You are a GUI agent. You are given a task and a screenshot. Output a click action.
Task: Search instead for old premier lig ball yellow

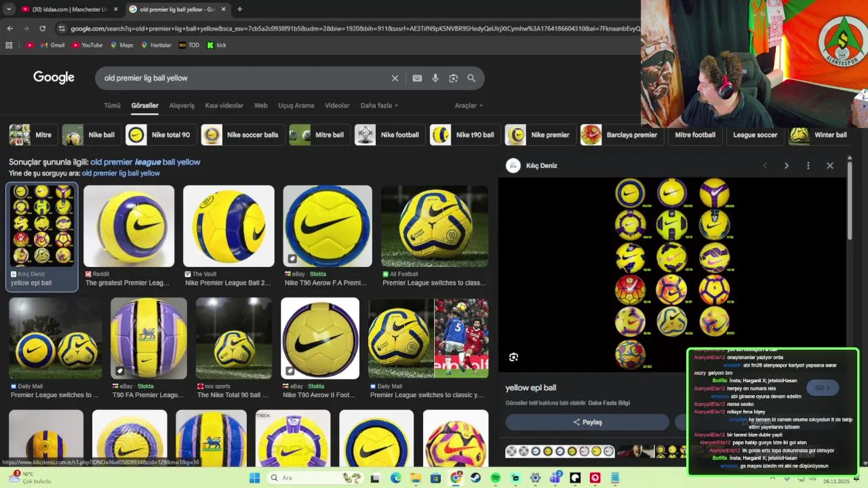[121, 174]
